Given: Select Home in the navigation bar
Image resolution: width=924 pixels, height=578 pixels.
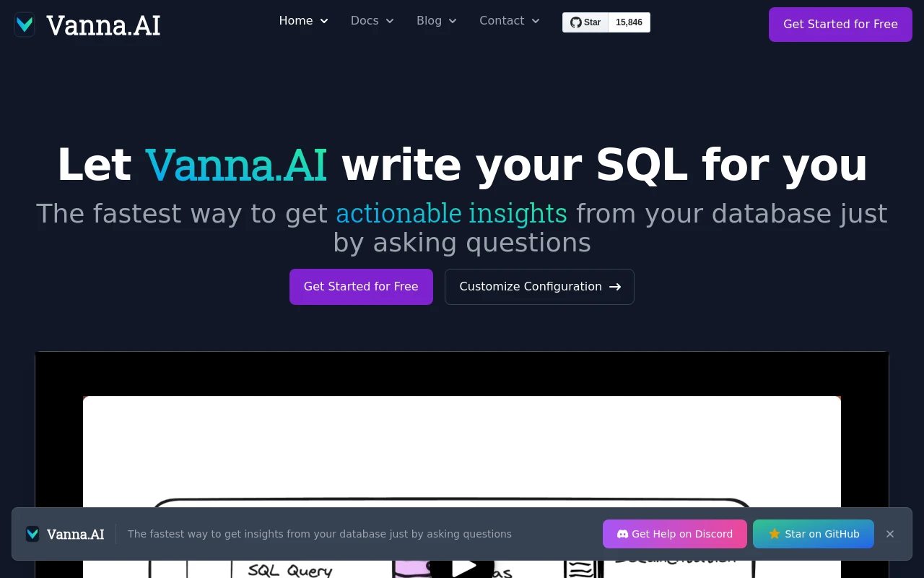Looking at the screenshot, I should click(296, 20).
